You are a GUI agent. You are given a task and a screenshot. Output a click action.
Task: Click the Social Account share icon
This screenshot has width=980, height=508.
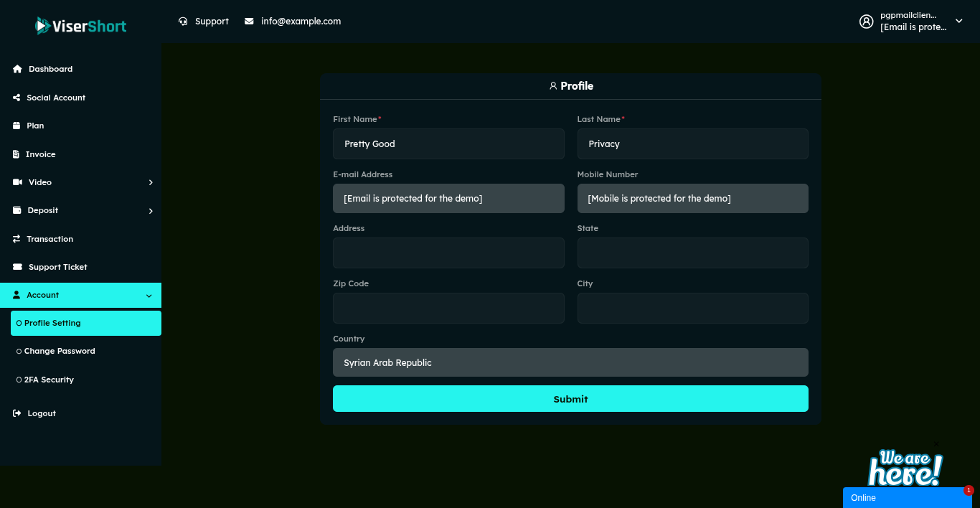pos(17,98)
